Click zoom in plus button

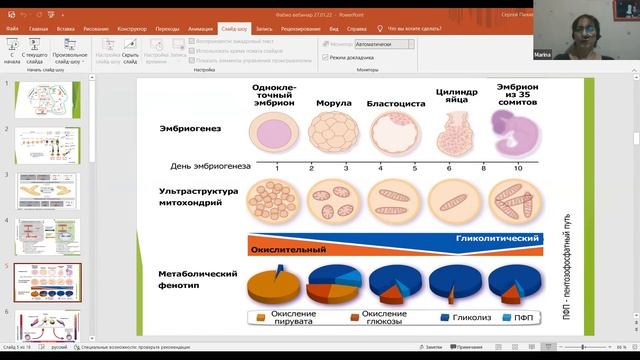tap(610, 347)
